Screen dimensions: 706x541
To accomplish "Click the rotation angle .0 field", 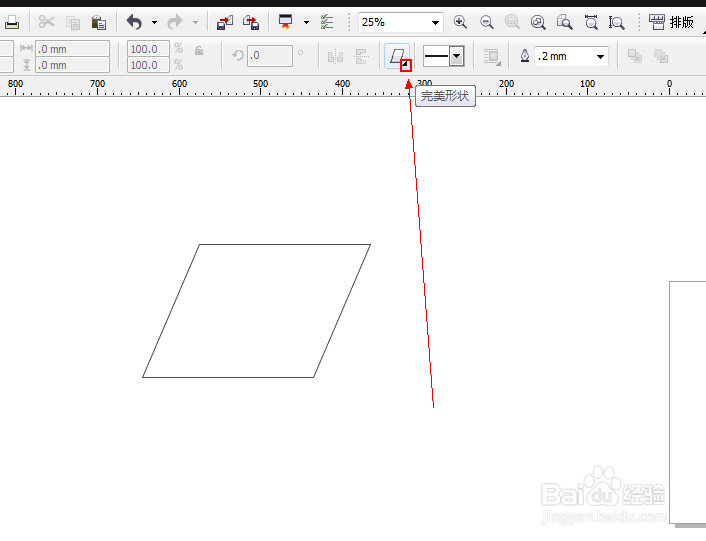I will coord(270,56).
